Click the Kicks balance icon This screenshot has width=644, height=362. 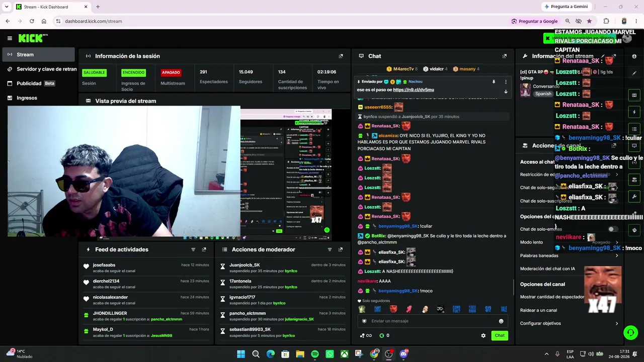pos(381,335)
